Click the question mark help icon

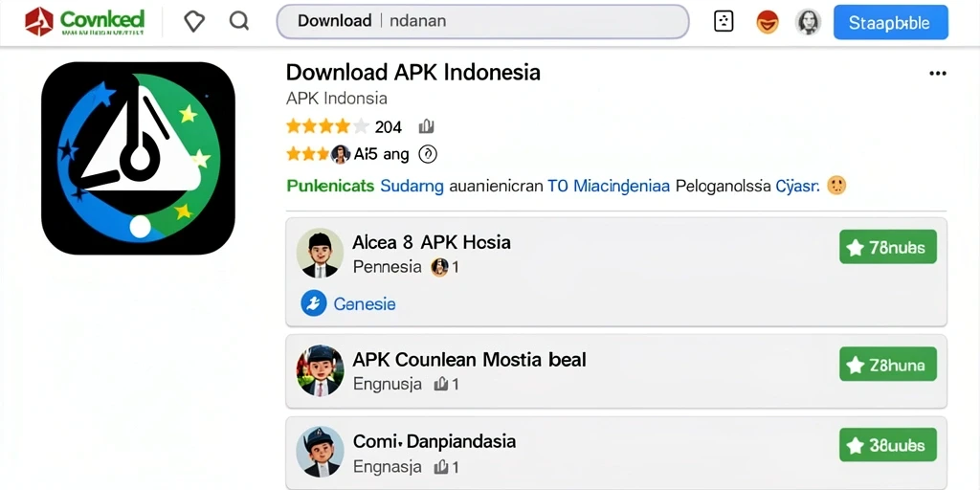(428, 154)
